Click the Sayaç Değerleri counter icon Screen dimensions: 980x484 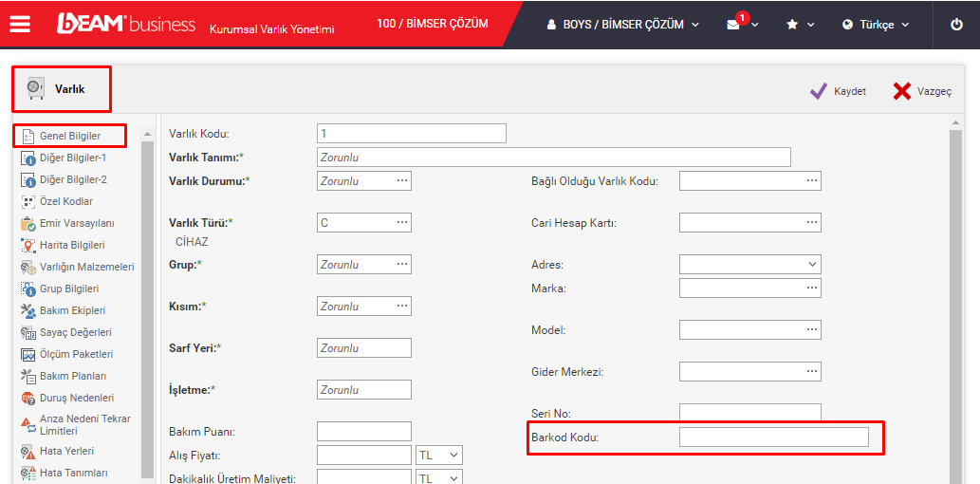click(x=28, y=333)
